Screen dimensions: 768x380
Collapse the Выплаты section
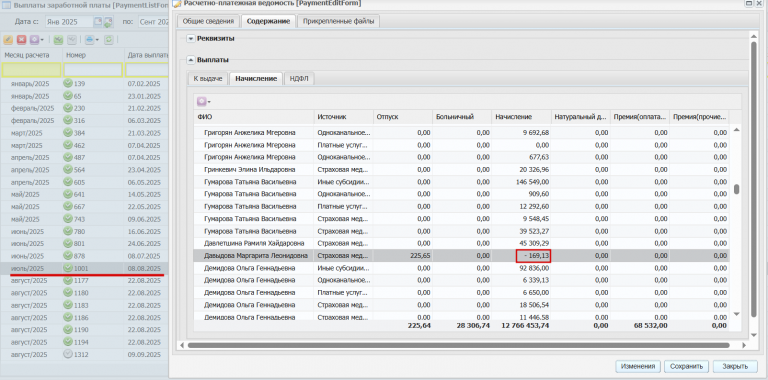pyautogui.click(x=191, y=60)
